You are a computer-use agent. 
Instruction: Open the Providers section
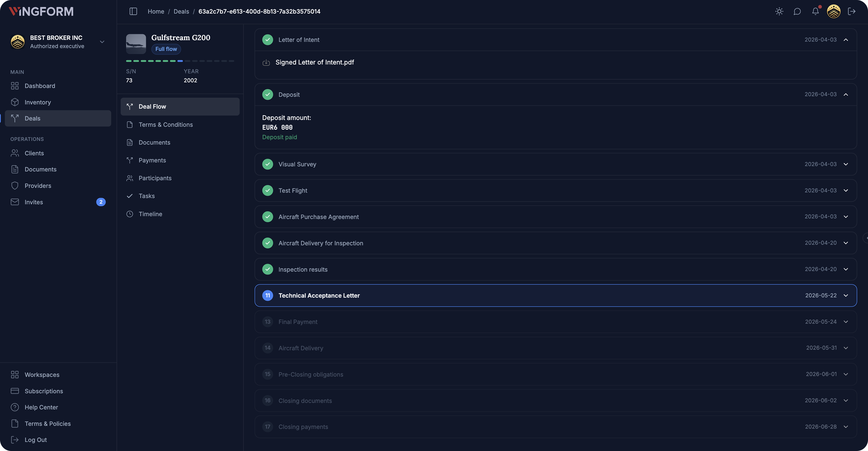[38, 185]
